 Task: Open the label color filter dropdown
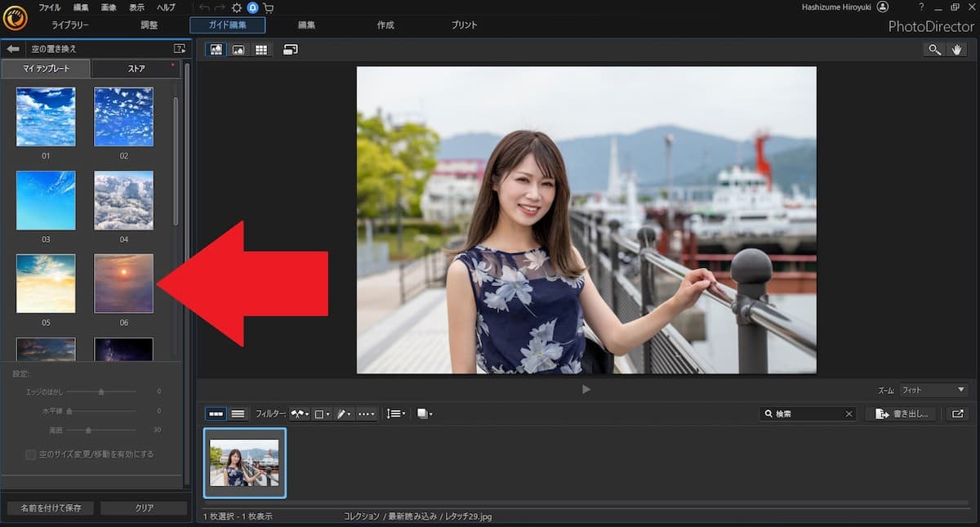[x=322, y=414]
